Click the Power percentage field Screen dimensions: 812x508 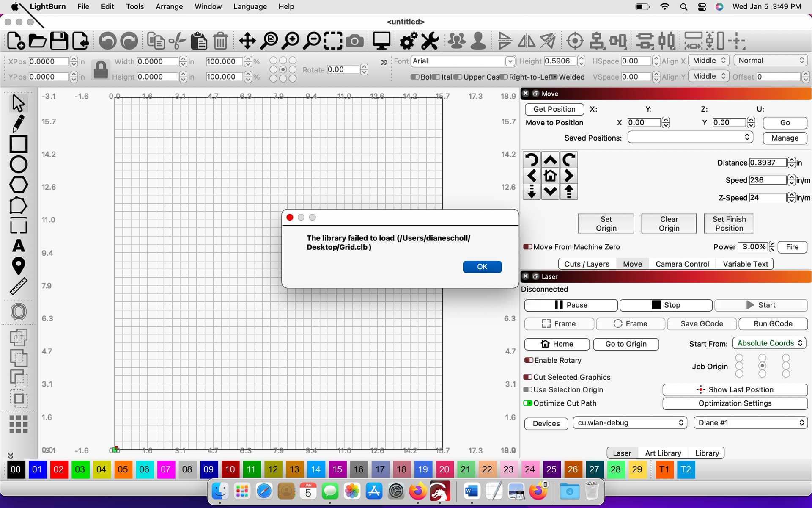coord(752,247)
